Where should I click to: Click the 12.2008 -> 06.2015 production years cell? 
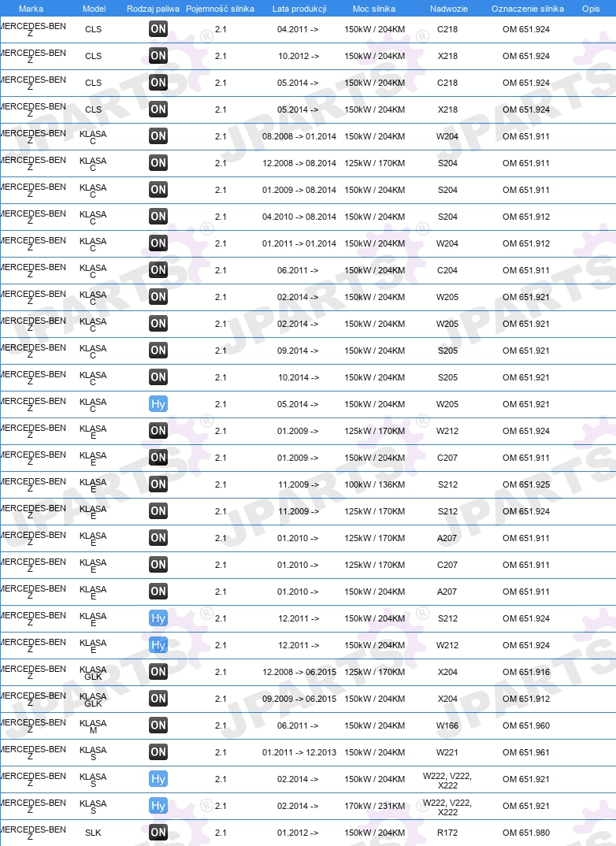pyautogui.click(x=299, y=672)
